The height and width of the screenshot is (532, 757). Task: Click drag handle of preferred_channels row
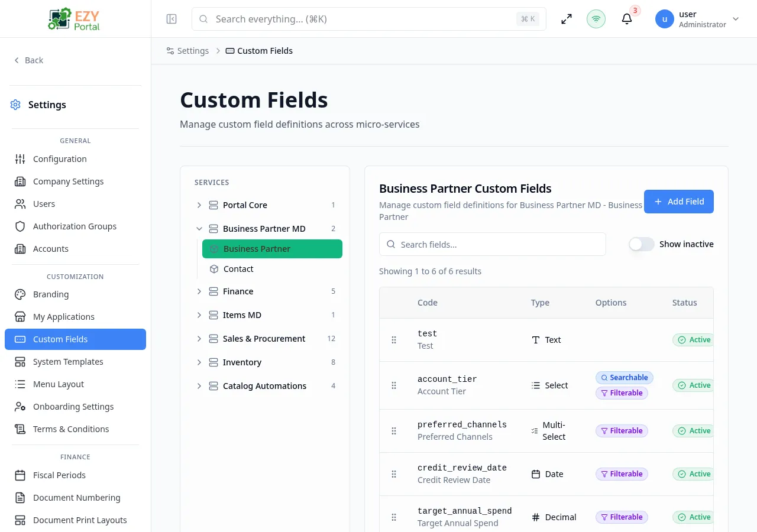[394, 431]
